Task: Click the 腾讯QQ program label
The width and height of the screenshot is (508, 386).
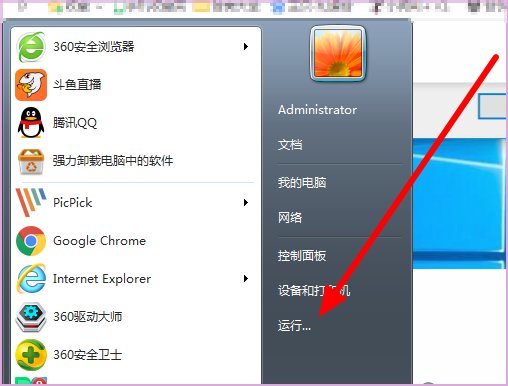Action: click(x=75, y=123)
